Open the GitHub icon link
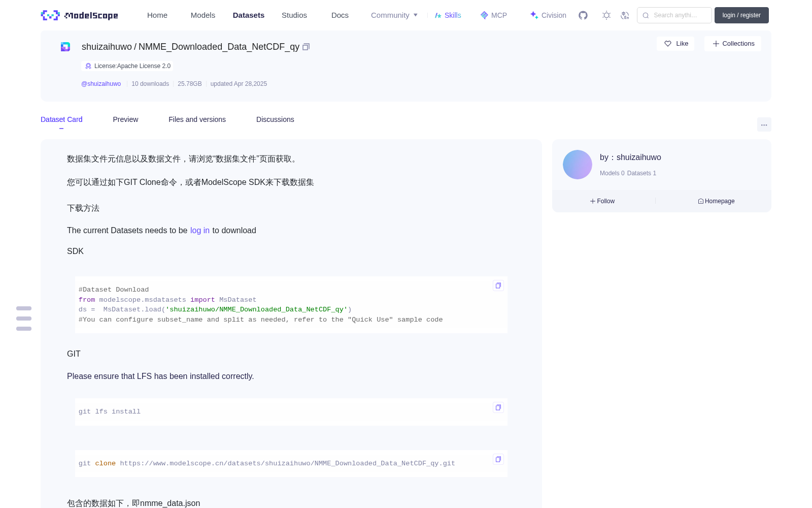Image resolution: width=812 pixels, height=508 pixels. coord(583,15)
